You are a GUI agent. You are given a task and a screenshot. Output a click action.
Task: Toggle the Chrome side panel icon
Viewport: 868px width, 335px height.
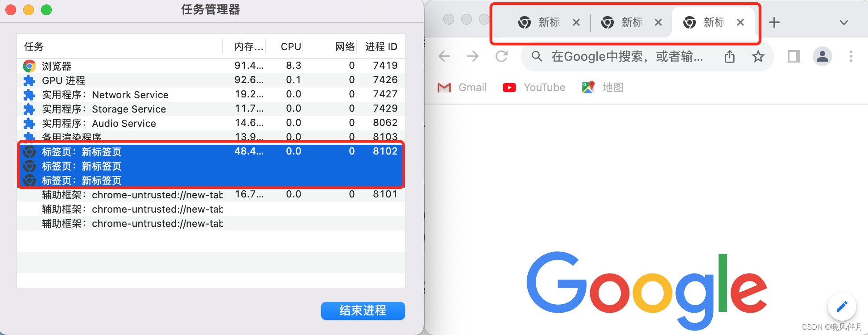[x=794, y=56]
